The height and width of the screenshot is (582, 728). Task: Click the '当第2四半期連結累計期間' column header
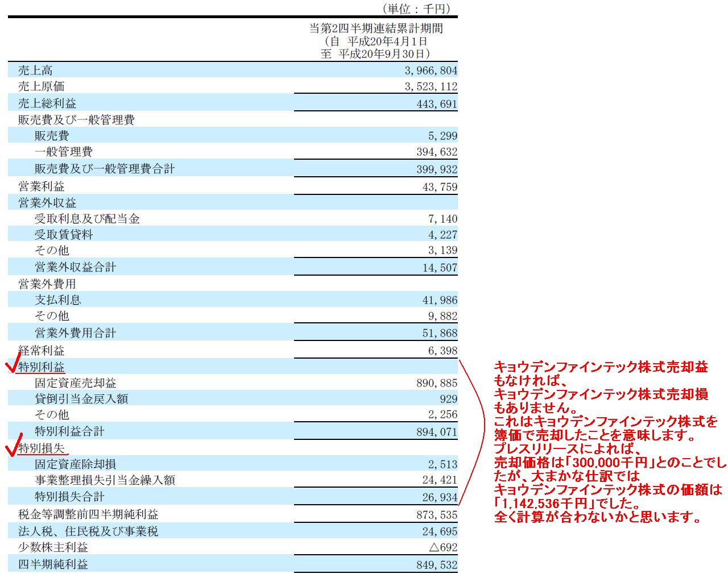click(x=375, y=28)
